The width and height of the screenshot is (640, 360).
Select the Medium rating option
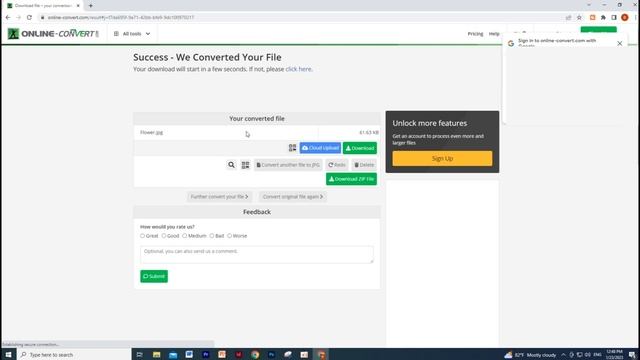click(184, 236)
